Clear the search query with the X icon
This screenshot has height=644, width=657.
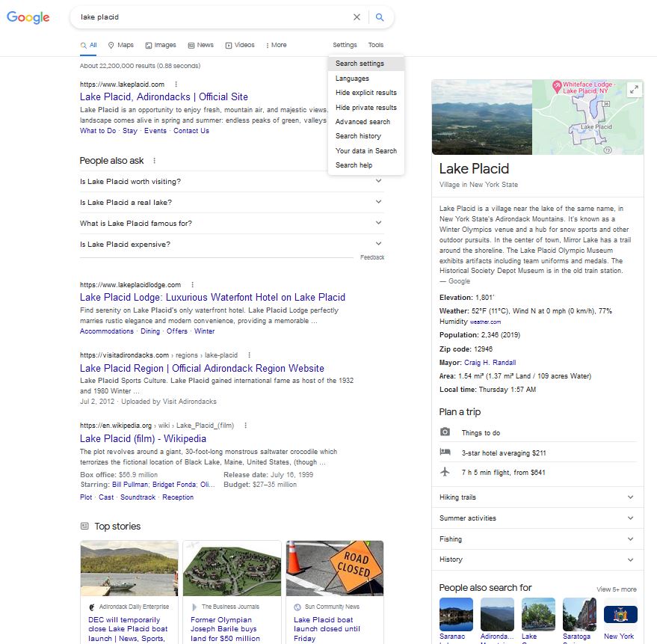tap(357, 16)
